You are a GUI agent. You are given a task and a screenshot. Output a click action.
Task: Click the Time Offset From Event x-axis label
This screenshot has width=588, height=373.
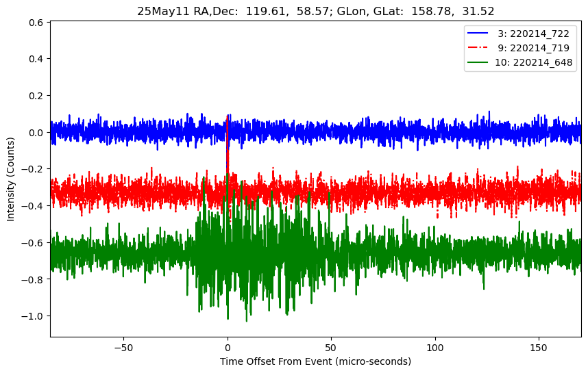[x=315, y=362]
